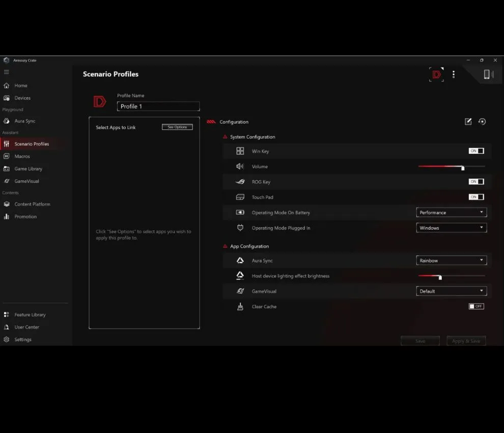The width and height of the screenshot is (504, 433).
Task: Toggle the hamburger sidebar menu
Action: point(7,72)
